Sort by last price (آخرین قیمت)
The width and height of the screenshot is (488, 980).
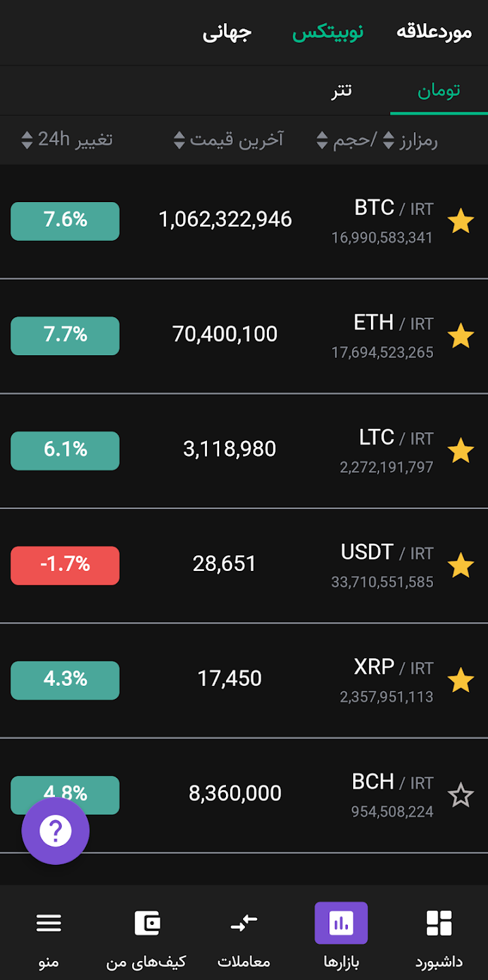point(228,140)
